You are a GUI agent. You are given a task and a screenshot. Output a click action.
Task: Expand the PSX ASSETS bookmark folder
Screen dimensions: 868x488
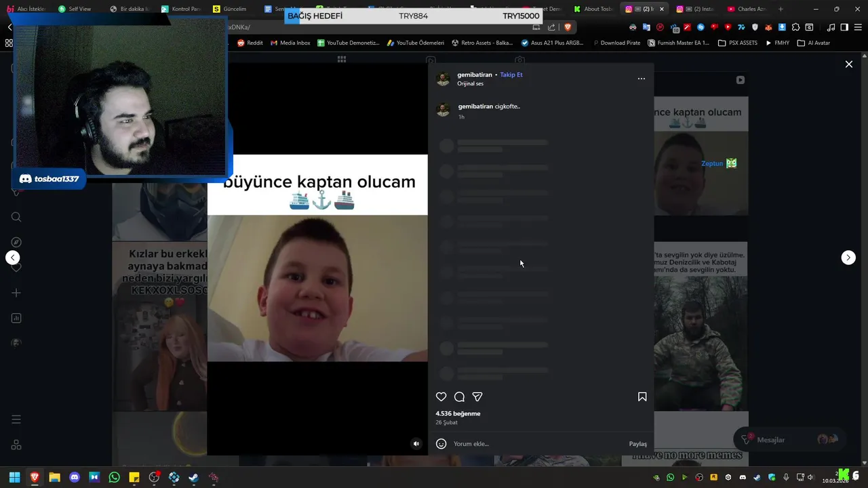738,43
